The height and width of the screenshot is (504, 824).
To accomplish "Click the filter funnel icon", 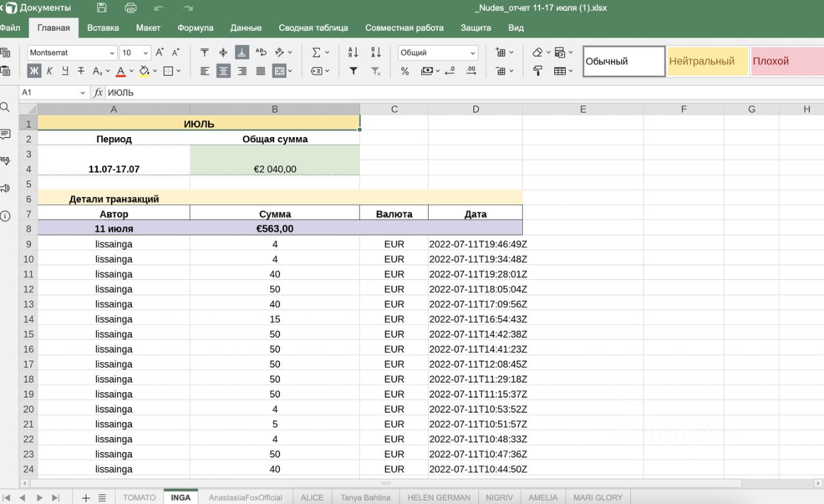I will pos(353,71).
